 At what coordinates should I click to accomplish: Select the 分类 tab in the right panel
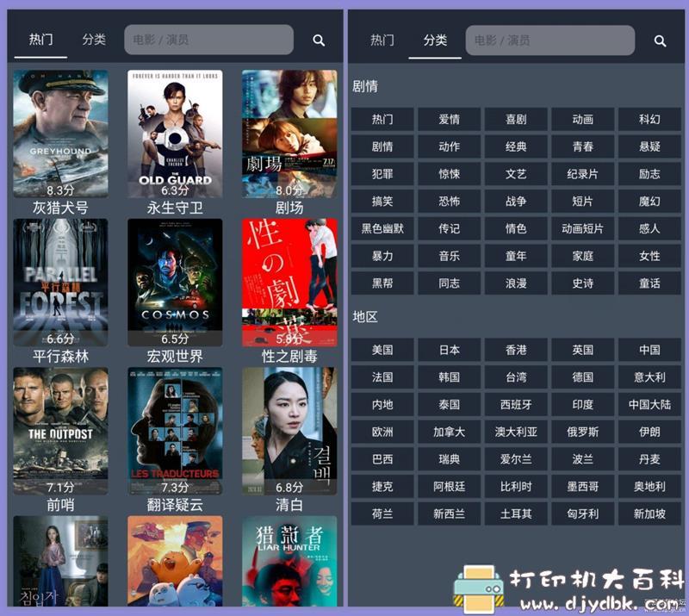tap(435, 40)
